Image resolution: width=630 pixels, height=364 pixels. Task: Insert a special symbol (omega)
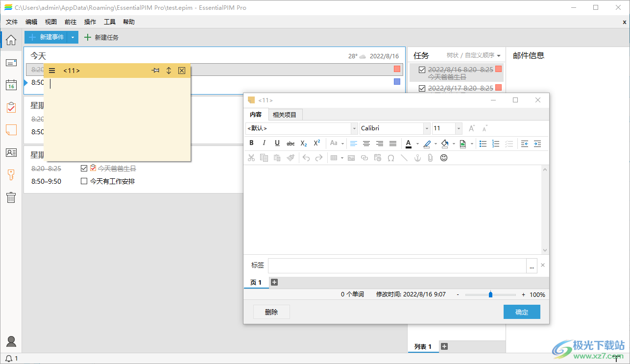point(391,158)
